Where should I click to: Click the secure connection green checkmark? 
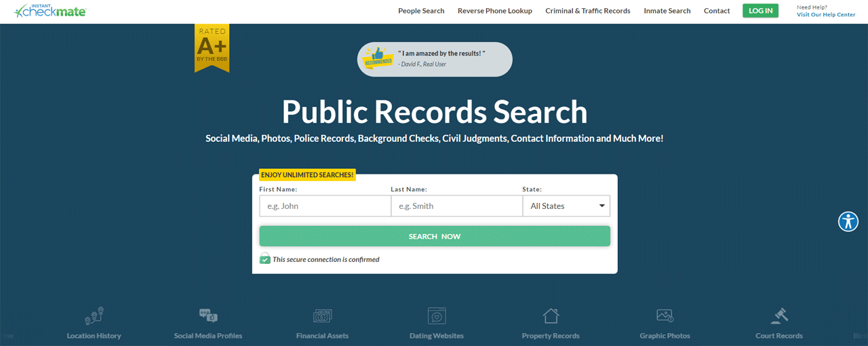tap(265, 259)
